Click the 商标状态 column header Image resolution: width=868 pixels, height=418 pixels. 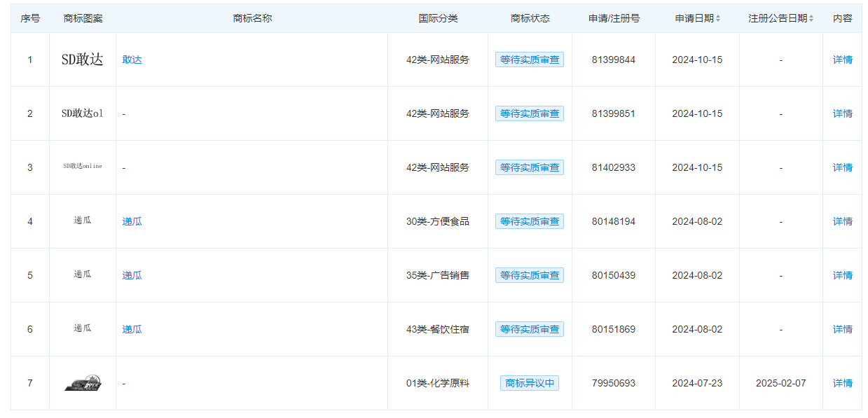coord(530,19)
